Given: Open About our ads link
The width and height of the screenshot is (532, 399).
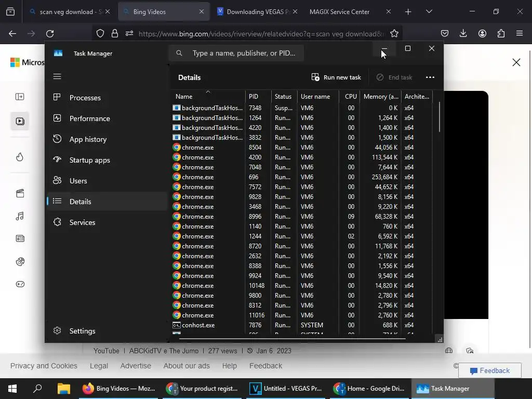Looking at the screenshot, I should [187, 366].
